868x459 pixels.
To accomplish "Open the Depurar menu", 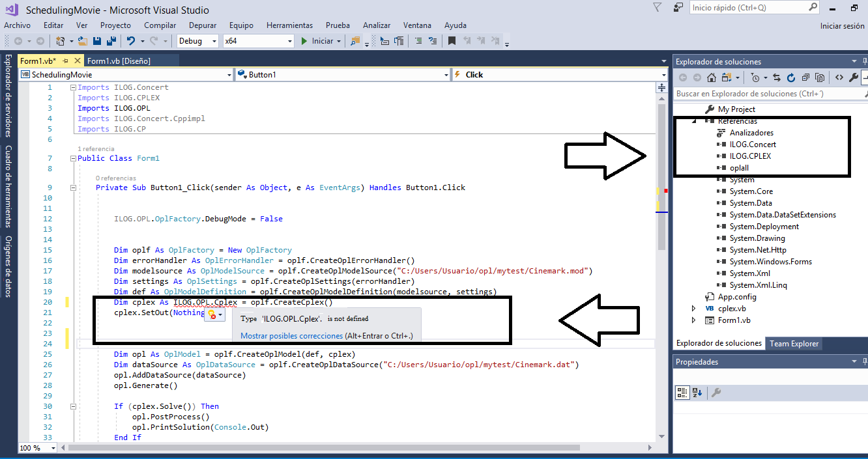I will click(x=203, y=25).
